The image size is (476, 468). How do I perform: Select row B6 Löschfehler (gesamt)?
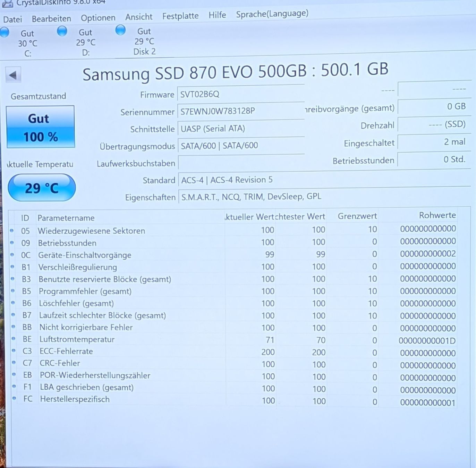(232, 303)
